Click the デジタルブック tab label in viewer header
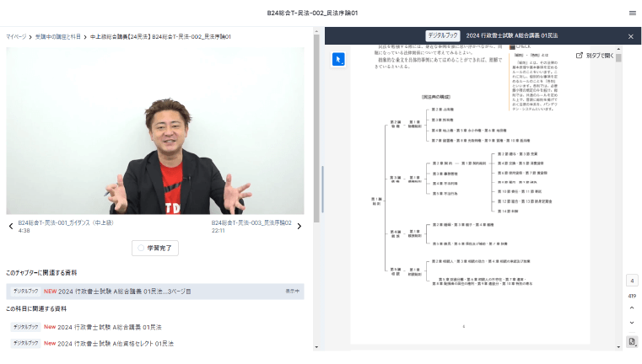This screenshot has width=642, height=364. tap(443, 36)
